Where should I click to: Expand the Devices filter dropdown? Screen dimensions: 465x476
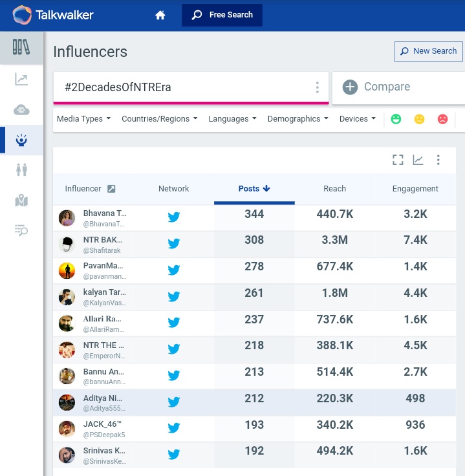(358, 119)
